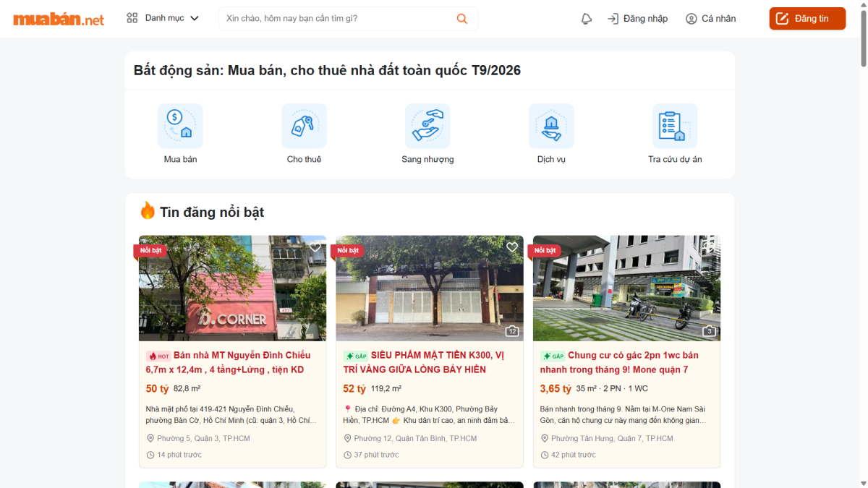Viewport: 868px width, 488px height.
Task: Click the Đăng nhập login link
Action: click(x=637, y=19)
